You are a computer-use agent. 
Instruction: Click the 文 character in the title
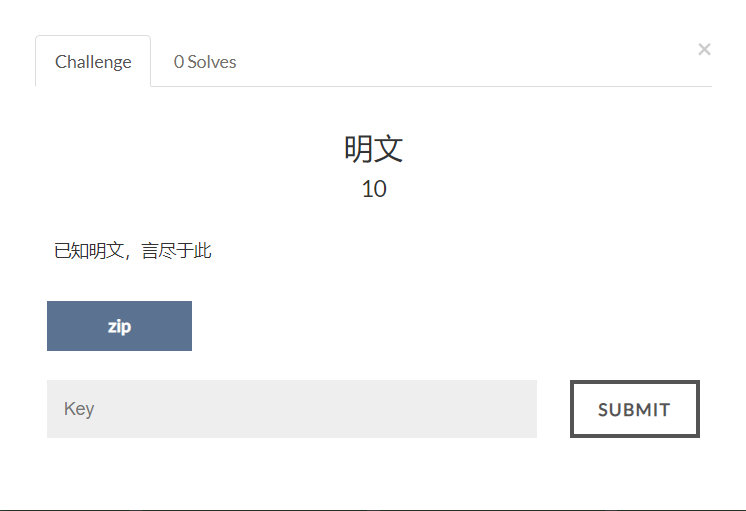389,149
